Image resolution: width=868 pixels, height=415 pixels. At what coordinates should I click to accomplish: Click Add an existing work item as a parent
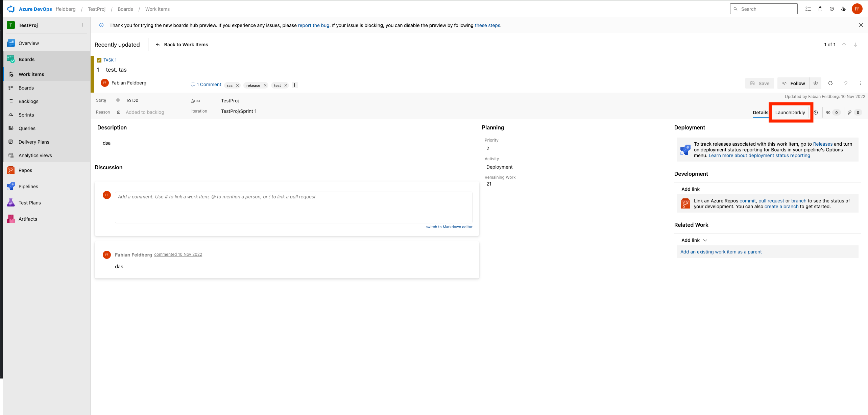pos(721,251)
